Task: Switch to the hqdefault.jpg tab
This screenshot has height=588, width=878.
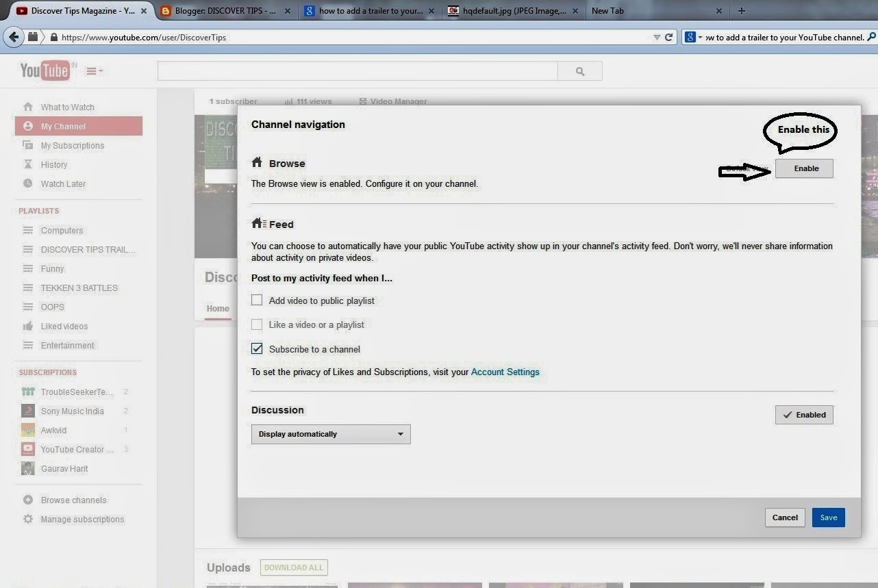Action: click(514, 11)
